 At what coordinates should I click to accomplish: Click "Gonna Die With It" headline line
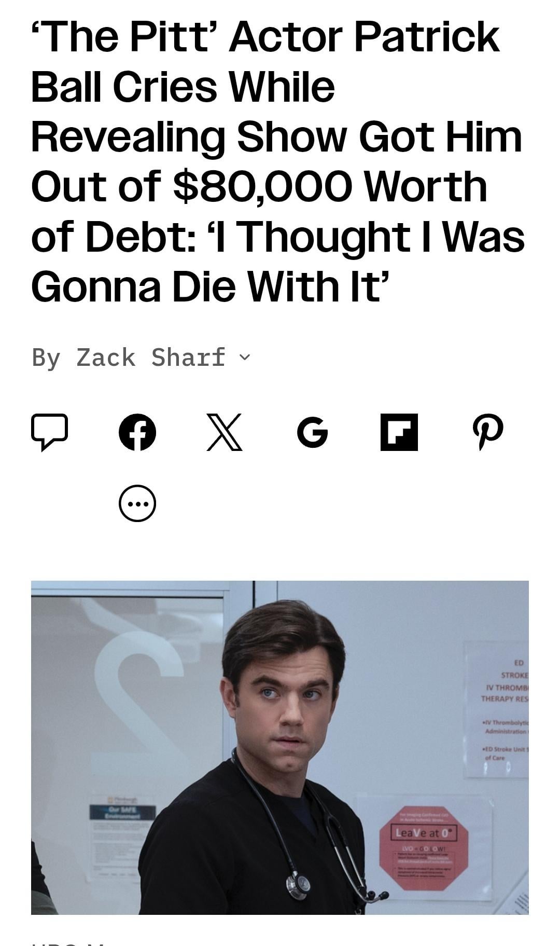pyautogui.click(x=210, y=286)
